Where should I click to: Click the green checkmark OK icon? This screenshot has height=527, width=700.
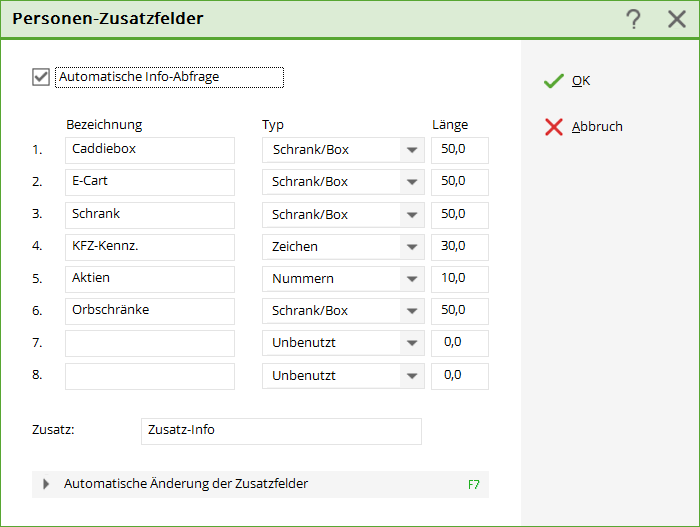click(x=554, y=81)
